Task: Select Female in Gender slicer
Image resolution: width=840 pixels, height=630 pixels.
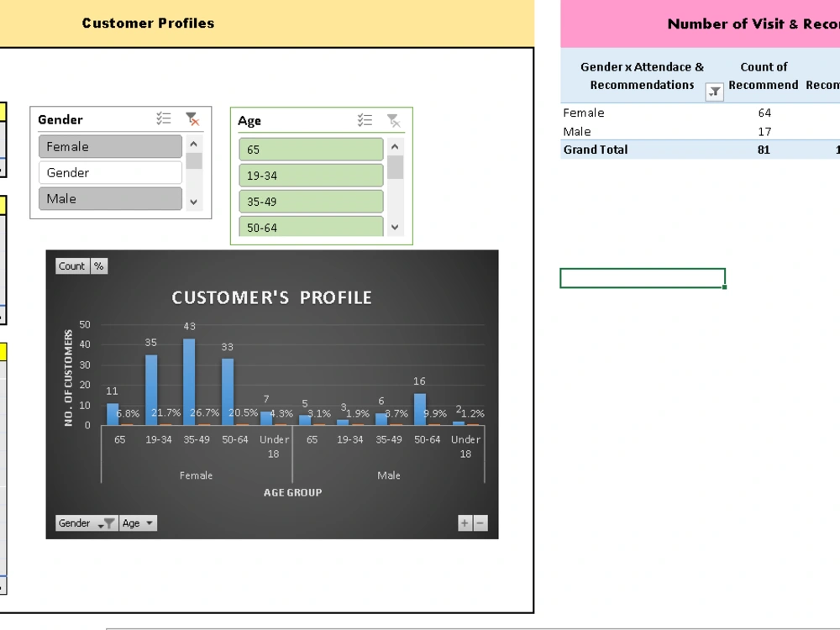Action: 110,146
